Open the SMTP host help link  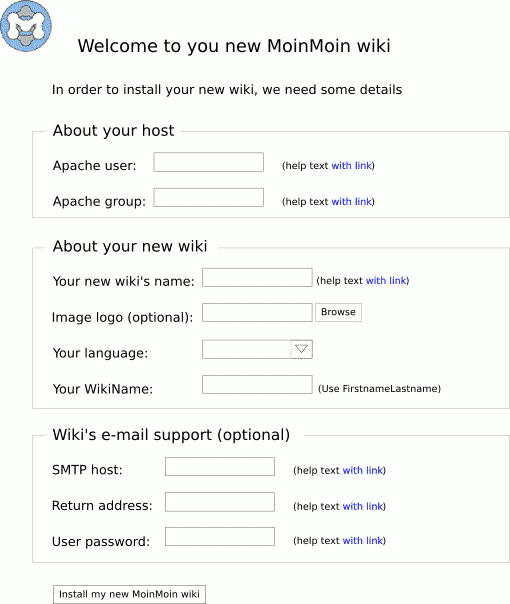pyautogui.click(x=363, y=470)
